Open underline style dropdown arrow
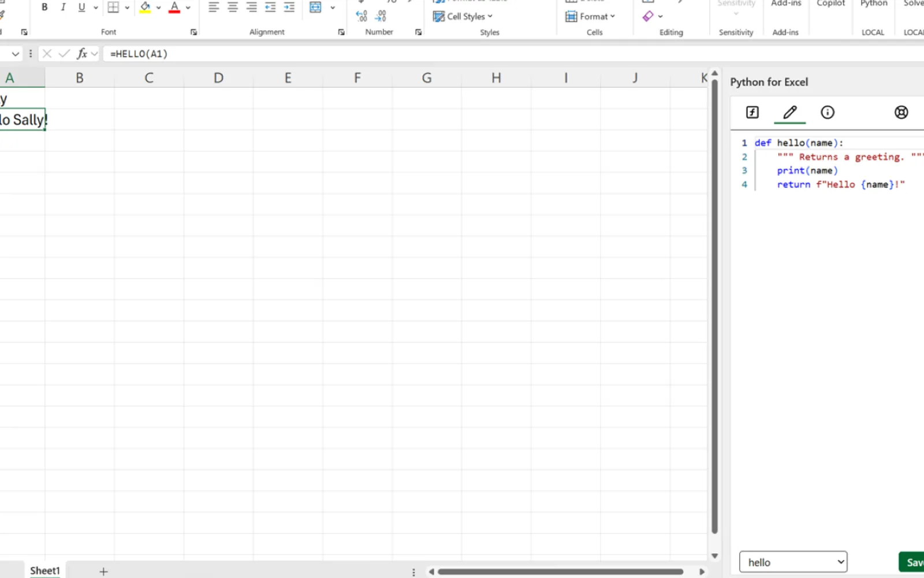Screen dimensions: 924x578 tap(95, 8)
